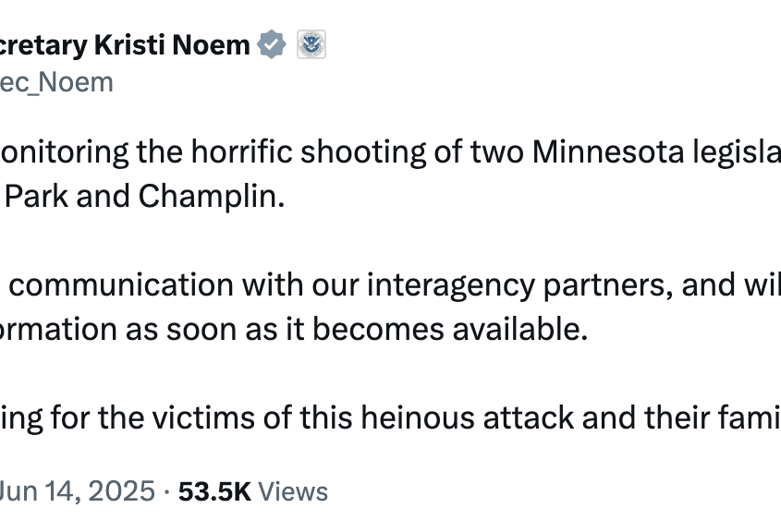Open Secretary Kristi Noem's profile name

[x=125, y=45]
